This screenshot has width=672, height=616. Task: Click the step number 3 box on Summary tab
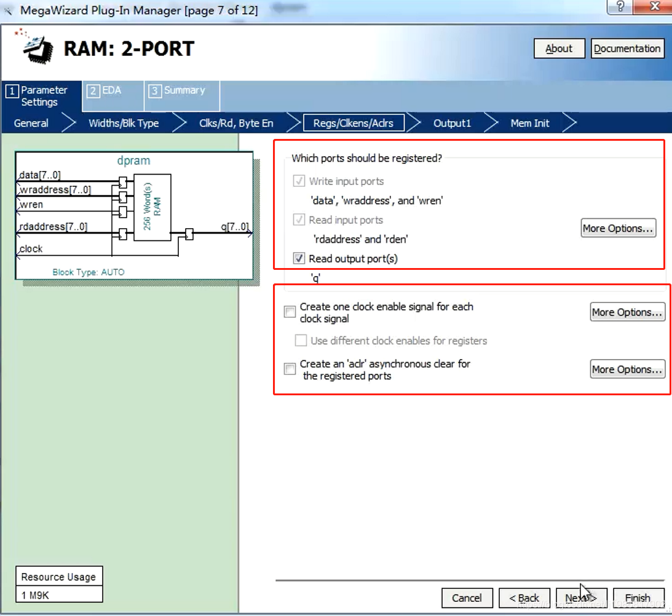point(155,91)
